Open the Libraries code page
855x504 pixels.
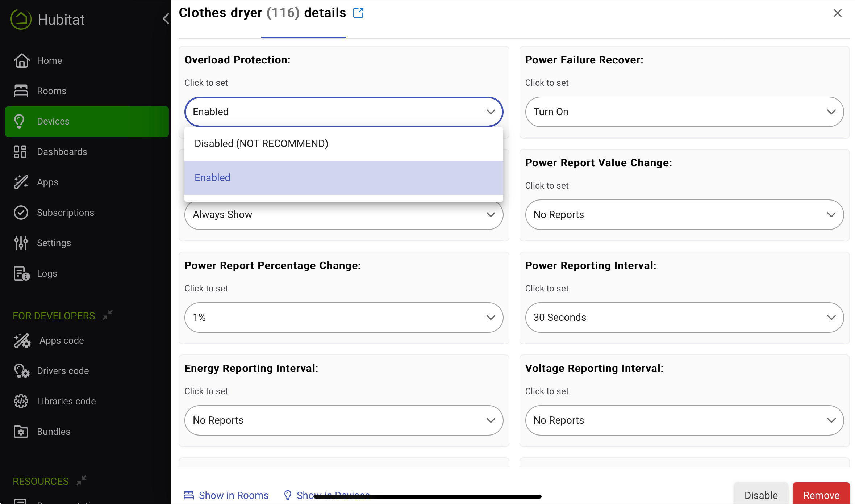tap(66, 401)
